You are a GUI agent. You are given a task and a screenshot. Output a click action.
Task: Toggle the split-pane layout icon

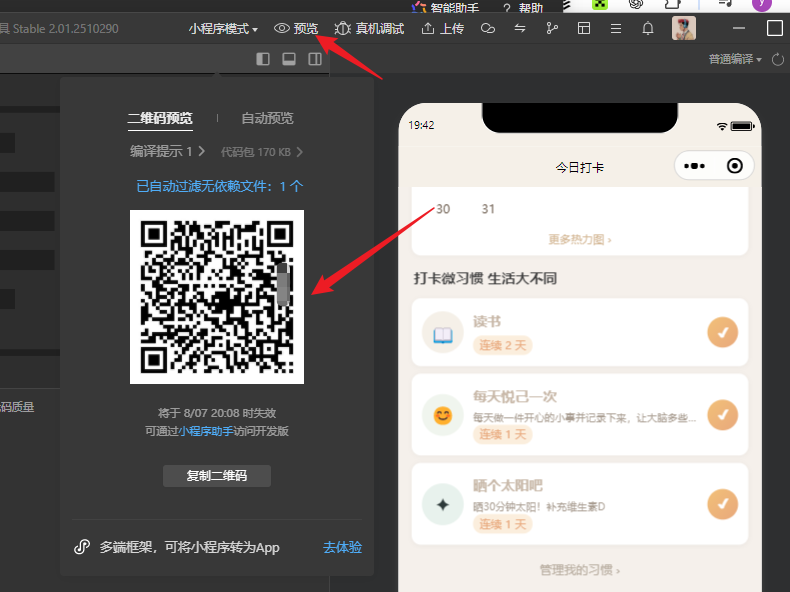click(x=315, y=59)
